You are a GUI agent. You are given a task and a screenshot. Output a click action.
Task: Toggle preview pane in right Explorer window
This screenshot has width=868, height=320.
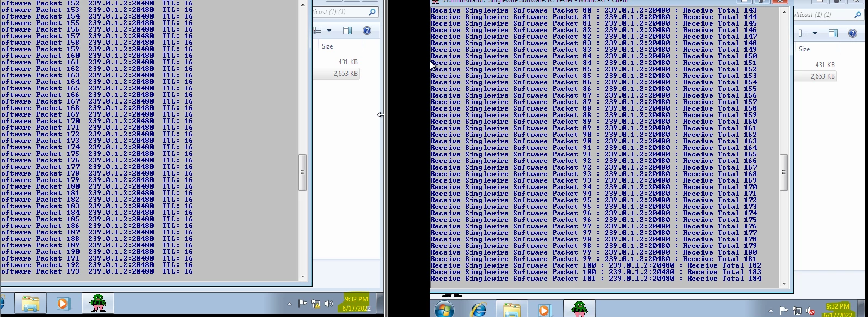click(833, 33)
